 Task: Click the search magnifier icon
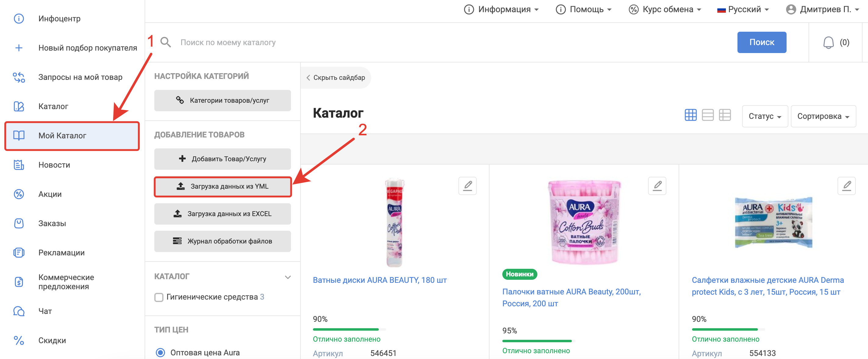[x=165, y=42]
